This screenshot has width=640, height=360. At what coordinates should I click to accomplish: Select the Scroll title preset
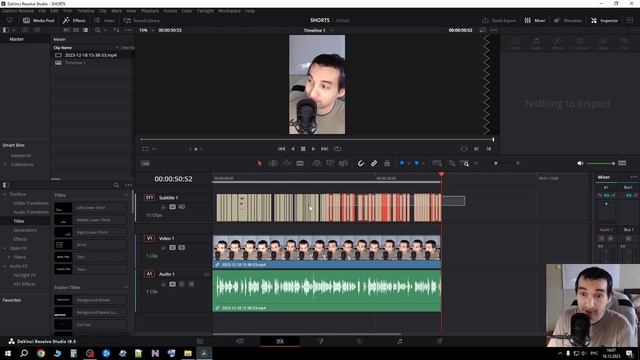pyautogui.click(x=91, y=244)
